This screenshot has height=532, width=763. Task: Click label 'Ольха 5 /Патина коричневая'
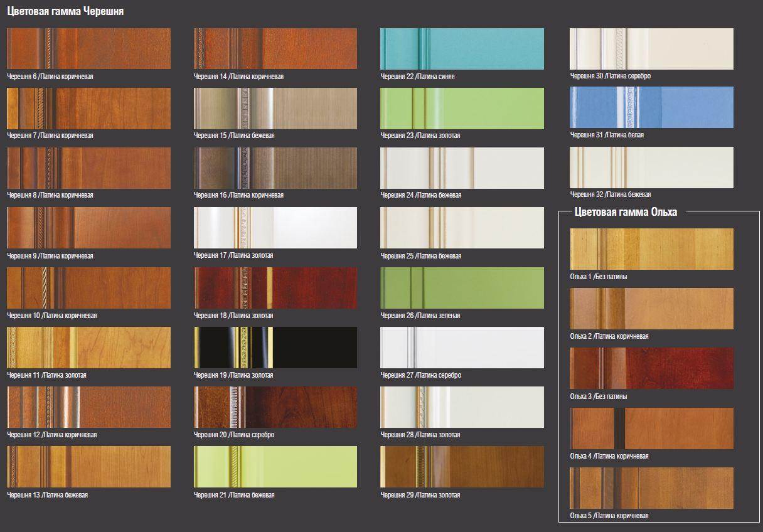point(609,516)
